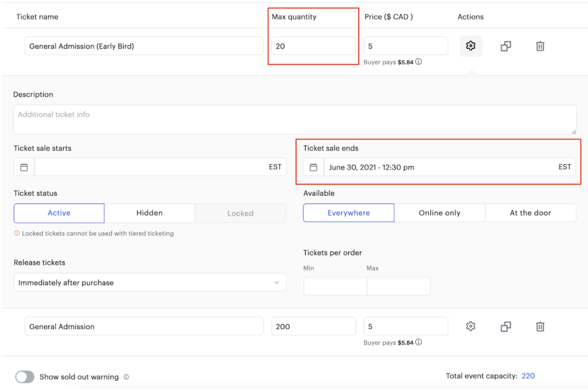
Task: Open the Total event capacity 220 link
Action: point(527,375)
